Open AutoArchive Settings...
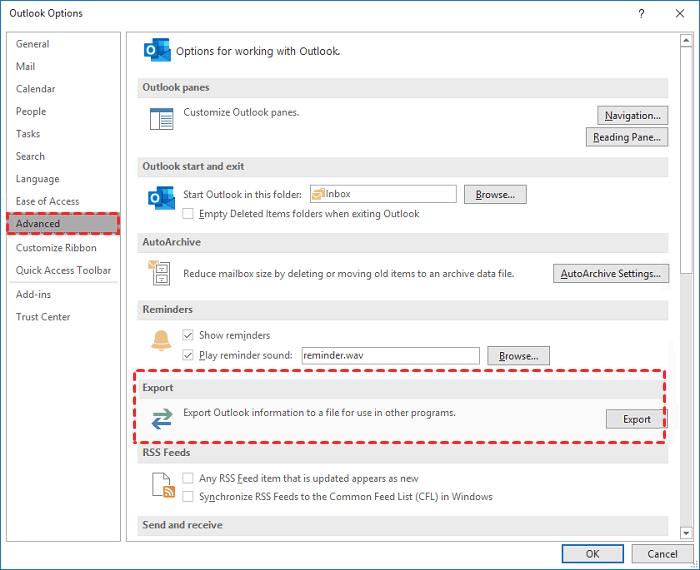Viewport: 700px width, 570px height. coord(611,274)
